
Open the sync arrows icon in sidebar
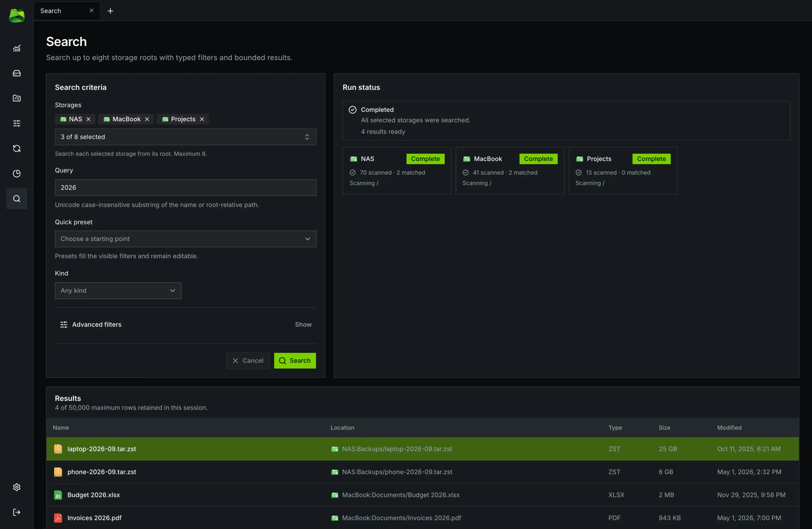16,148
